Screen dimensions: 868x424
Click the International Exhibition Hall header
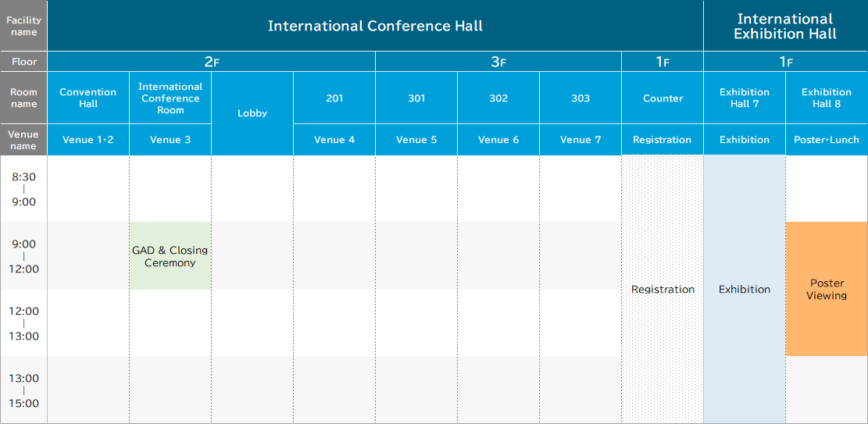(x=785, y=26)
